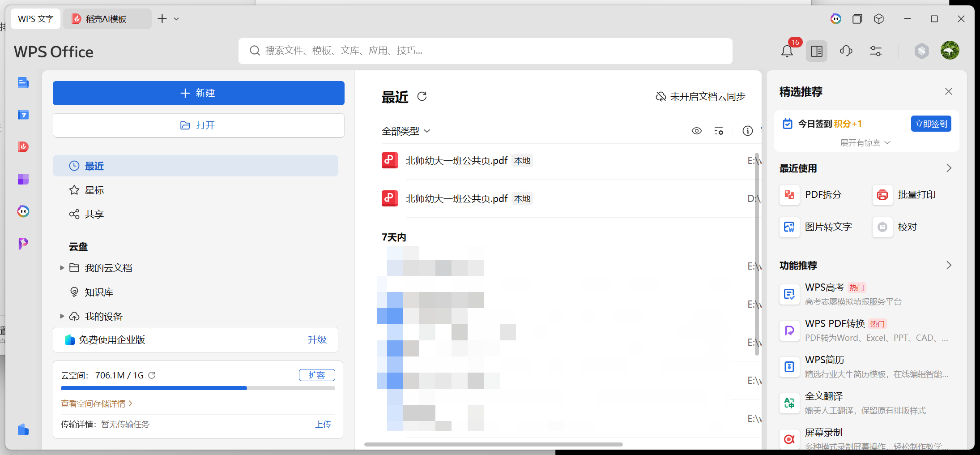Open WPS简历 feature
The height and width of the screenshot is (455, 980).
pyautogui.click(x=866, y=367)
